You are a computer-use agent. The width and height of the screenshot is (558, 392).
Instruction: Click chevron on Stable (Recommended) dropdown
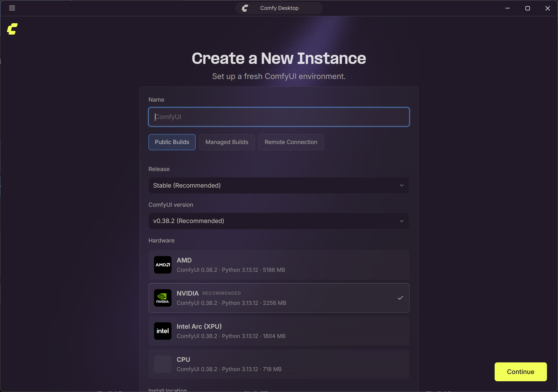click(402, 186)
